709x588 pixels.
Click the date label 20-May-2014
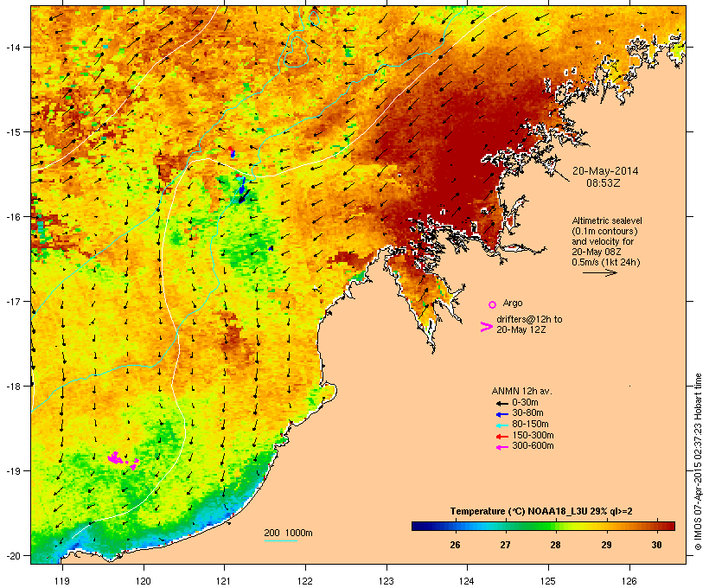click(605, 171)
